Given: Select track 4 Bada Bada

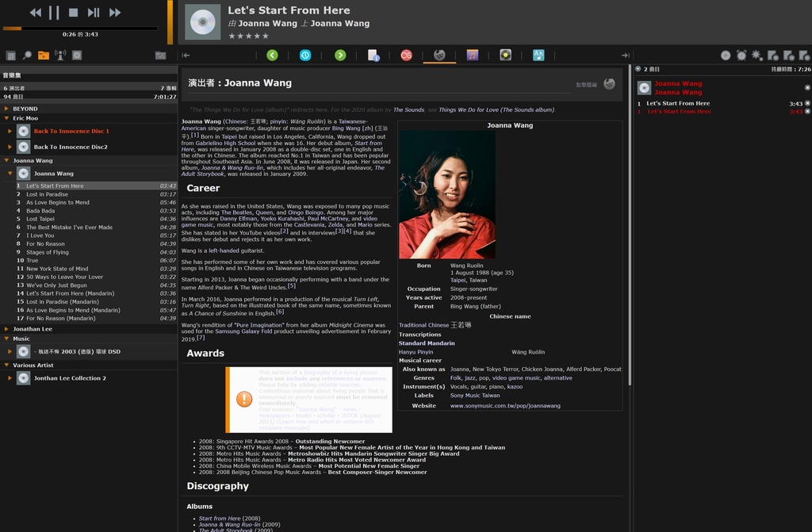Looking at the screenshot, I should pyautogui.click(x=96, y=211).
